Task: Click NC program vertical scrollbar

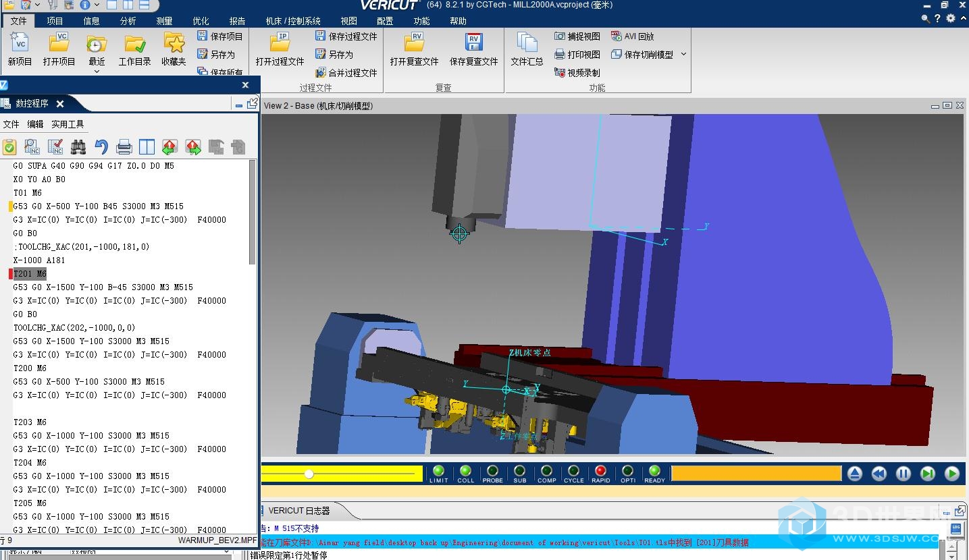Action: (253, 213)
